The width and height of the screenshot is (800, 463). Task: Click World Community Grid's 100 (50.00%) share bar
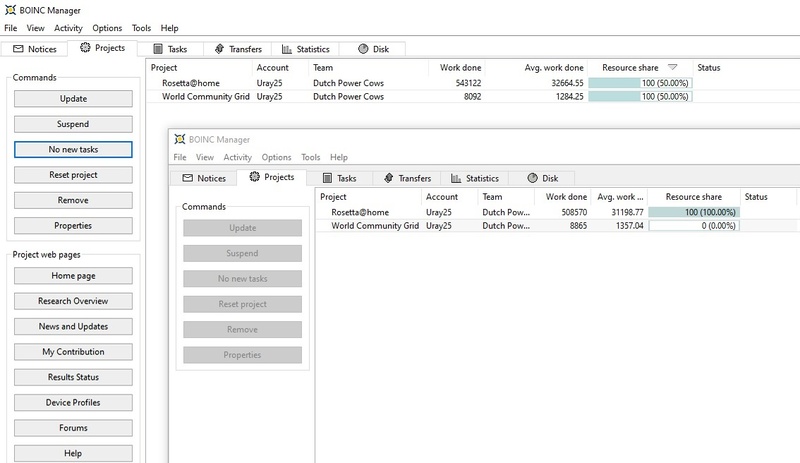pyautogui.click(x=640, y=96)
